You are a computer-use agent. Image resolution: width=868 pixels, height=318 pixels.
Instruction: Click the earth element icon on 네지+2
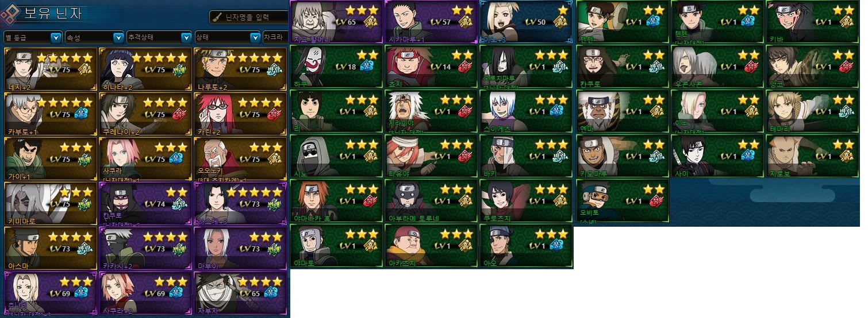[x=84, y=70]
